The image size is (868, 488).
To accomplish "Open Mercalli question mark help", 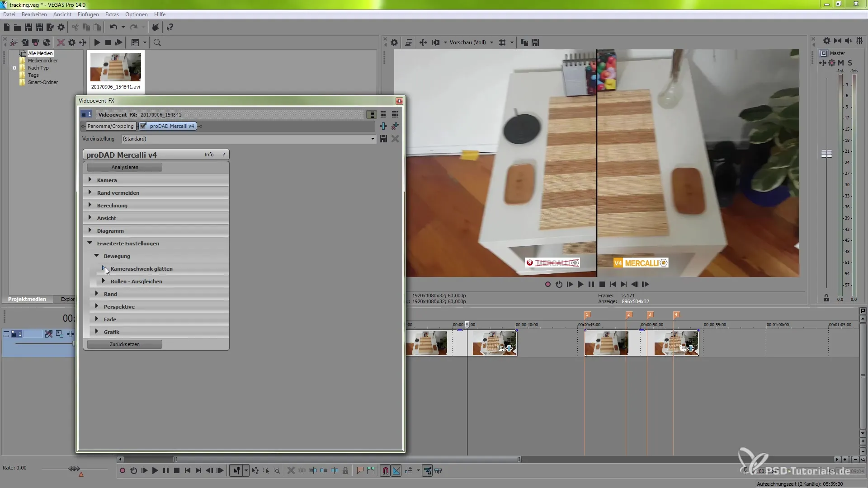I will pyautogui.click(x=223, y=155).
